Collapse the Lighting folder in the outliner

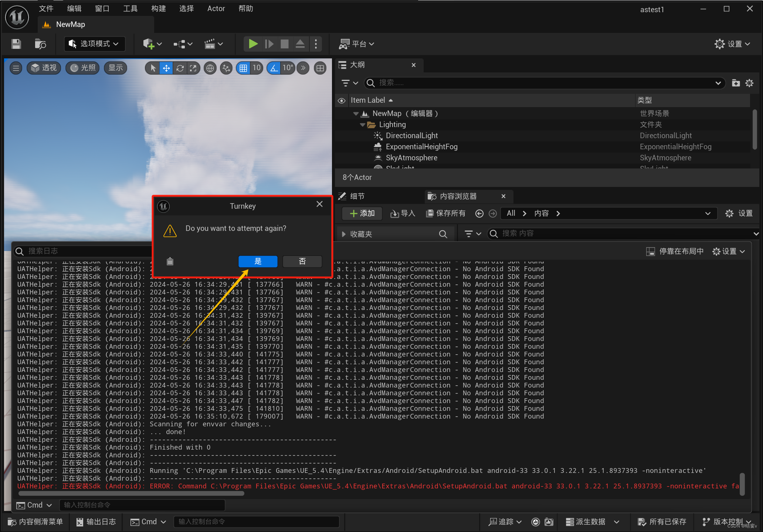pyautogui.click(x=362, y=125)
